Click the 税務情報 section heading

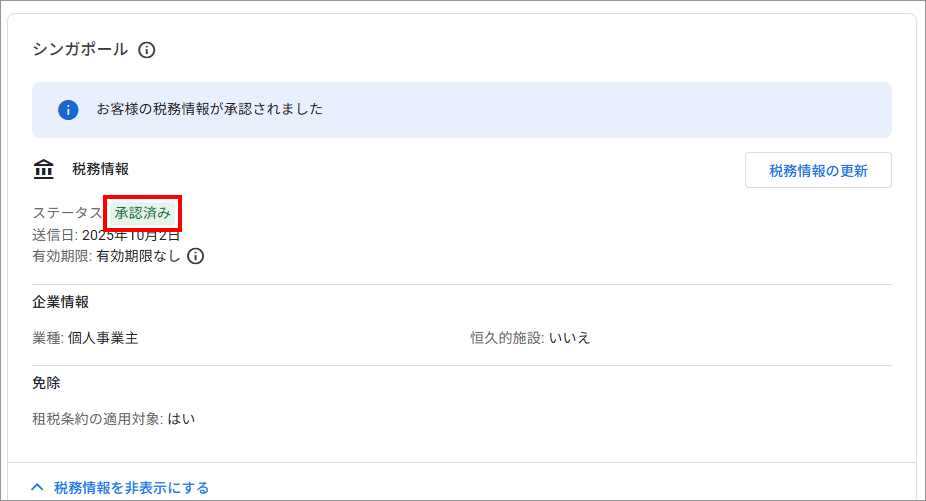(100, 170)
